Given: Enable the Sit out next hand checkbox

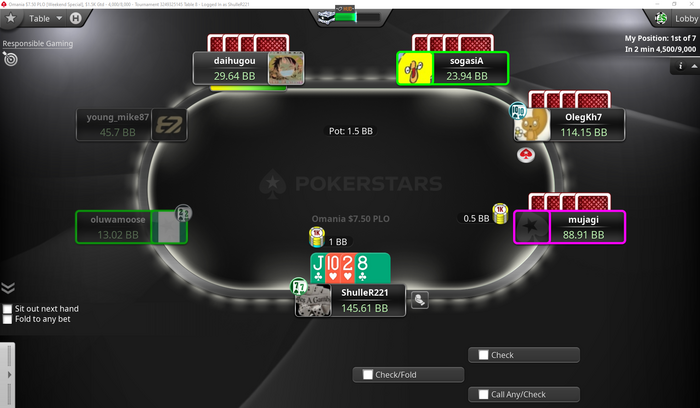Looking at the screenshot, I should tap(7, 309).
